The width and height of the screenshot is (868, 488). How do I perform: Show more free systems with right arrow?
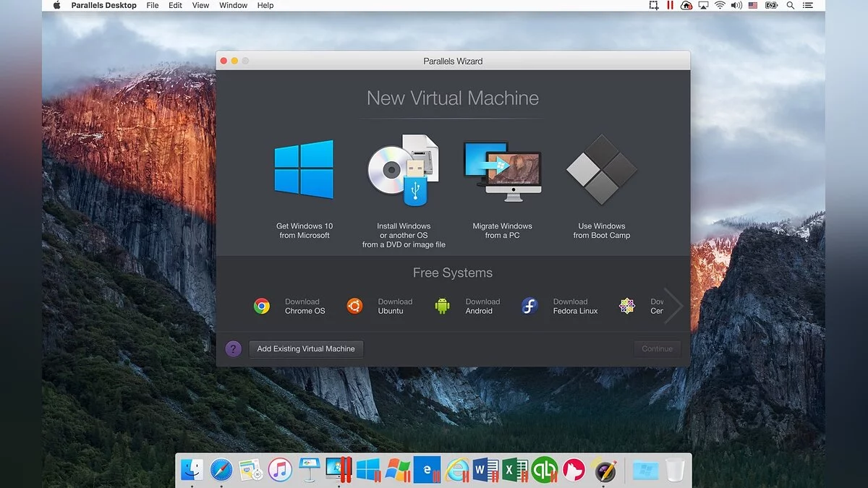click(673, 306)
